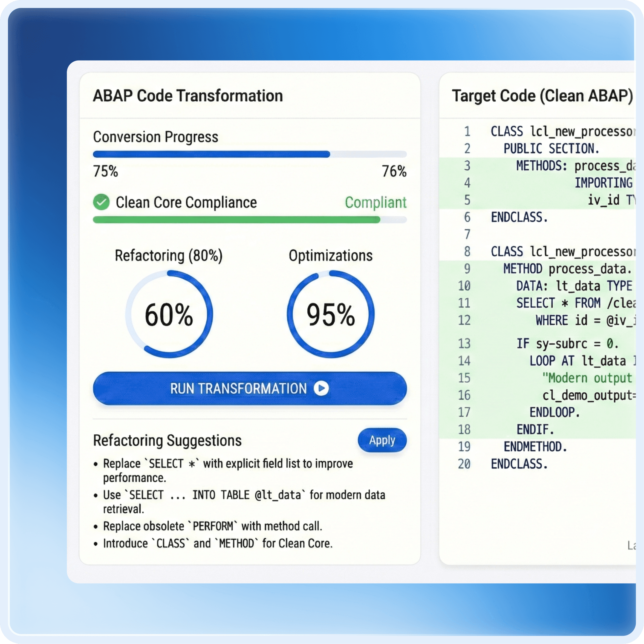Select the 95% Optimizations circular gauge
The width and height of the screenshot is (644, 644).
[x=330, y=314]
